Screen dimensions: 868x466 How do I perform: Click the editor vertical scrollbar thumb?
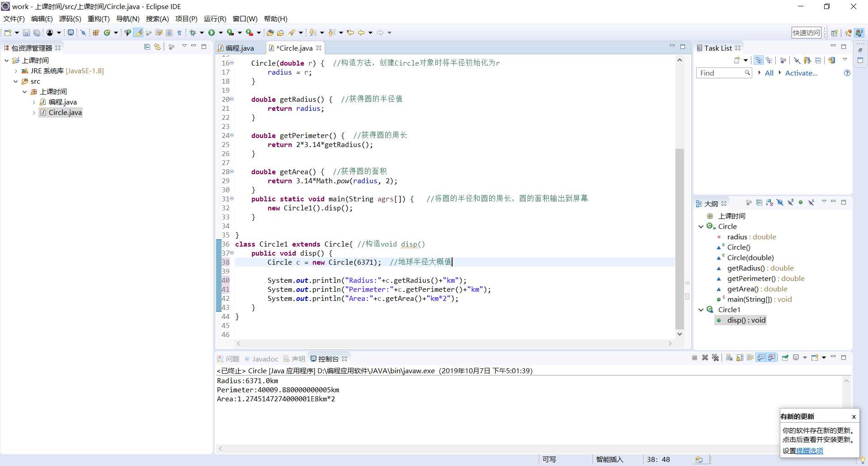coord(679,239)
